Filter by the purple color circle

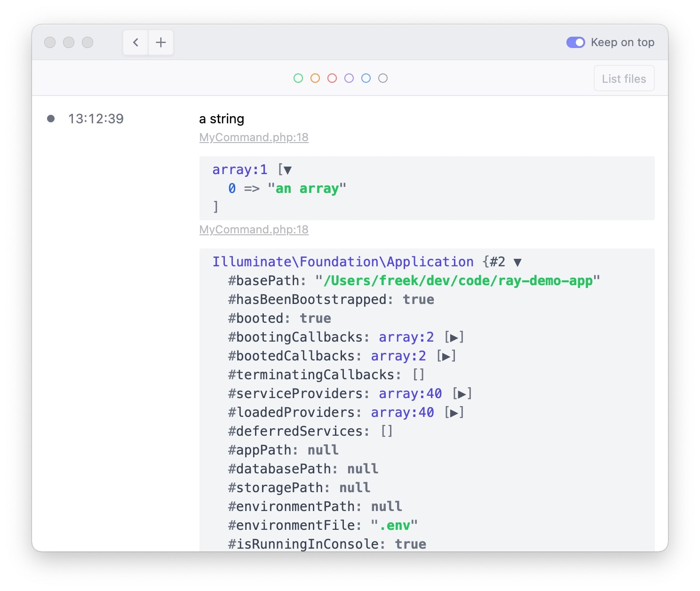[x=349, y=78]
